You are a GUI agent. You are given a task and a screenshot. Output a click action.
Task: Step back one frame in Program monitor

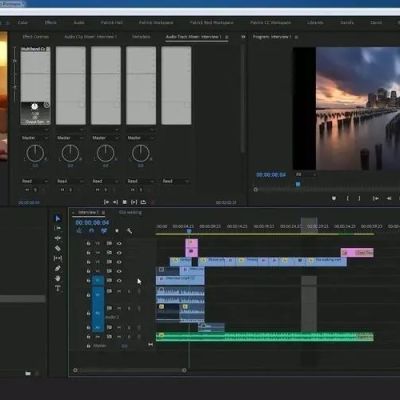(389, 198)
